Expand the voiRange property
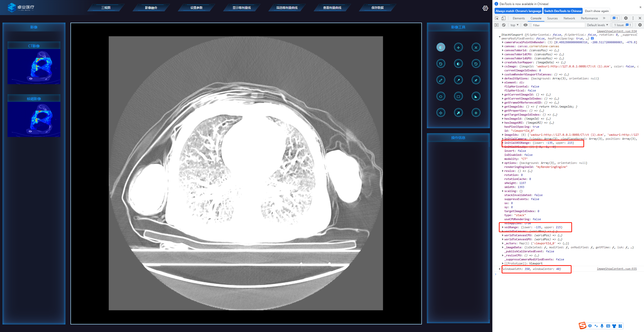This screenshot has height=332, width=644. [503, 227]
